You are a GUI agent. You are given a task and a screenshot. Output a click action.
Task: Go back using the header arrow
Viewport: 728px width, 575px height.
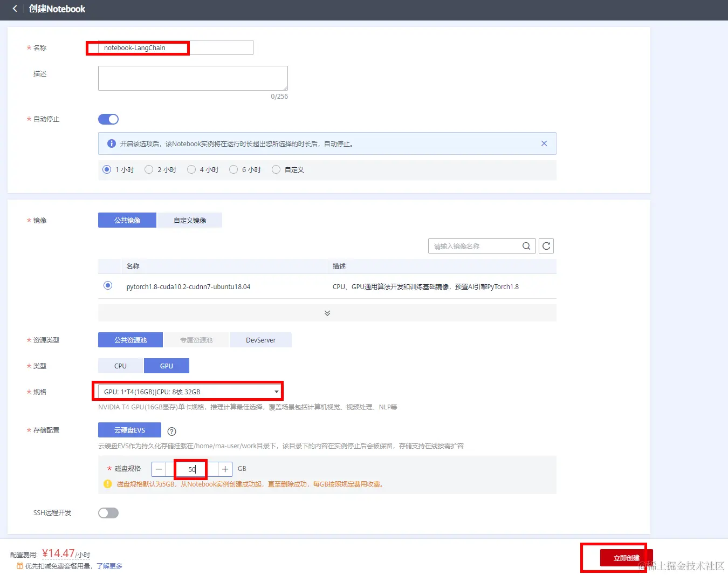[x=15, y=9]
